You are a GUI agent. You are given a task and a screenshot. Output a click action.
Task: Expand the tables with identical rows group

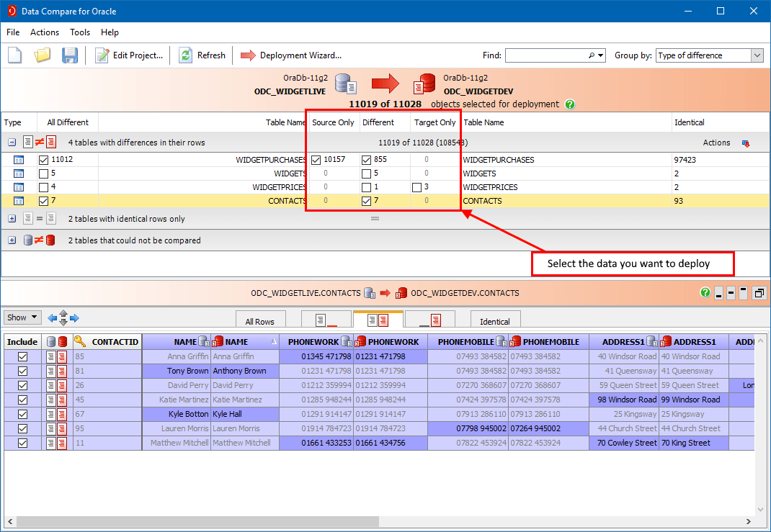12,219
